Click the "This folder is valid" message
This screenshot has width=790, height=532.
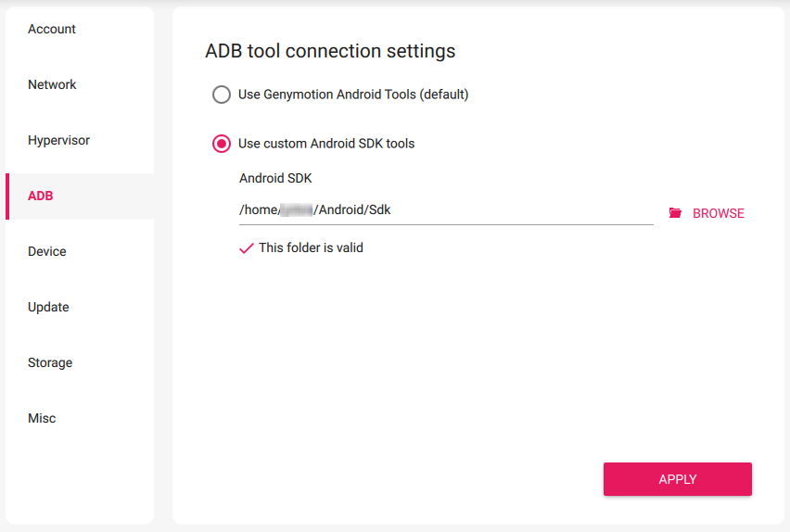click(311, 248)
